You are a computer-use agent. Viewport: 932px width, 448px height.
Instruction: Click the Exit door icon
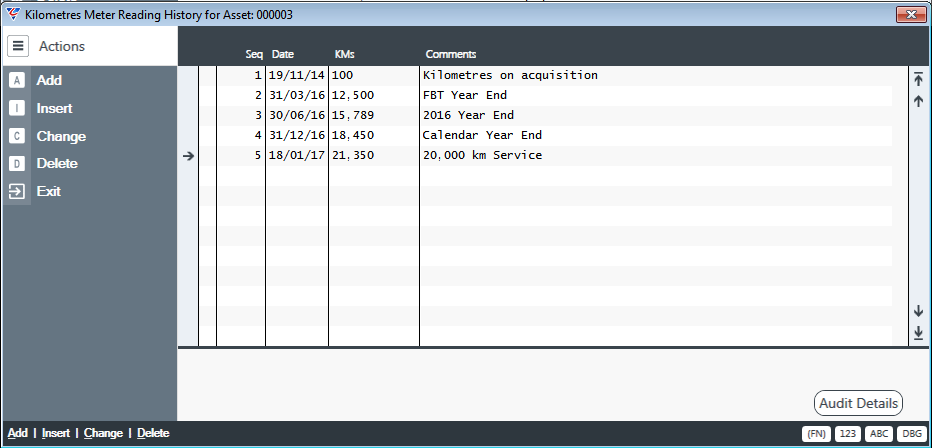tap(17, 191)
